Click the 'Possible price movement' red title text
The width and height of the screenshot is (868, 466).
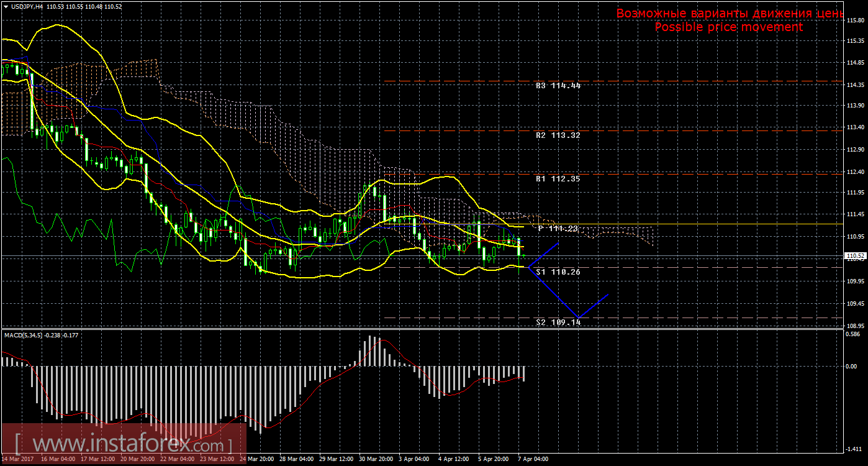728,27
